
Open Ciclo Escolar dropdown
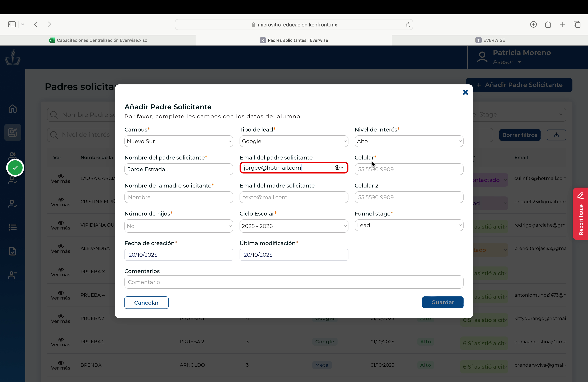tap(294, 226)
